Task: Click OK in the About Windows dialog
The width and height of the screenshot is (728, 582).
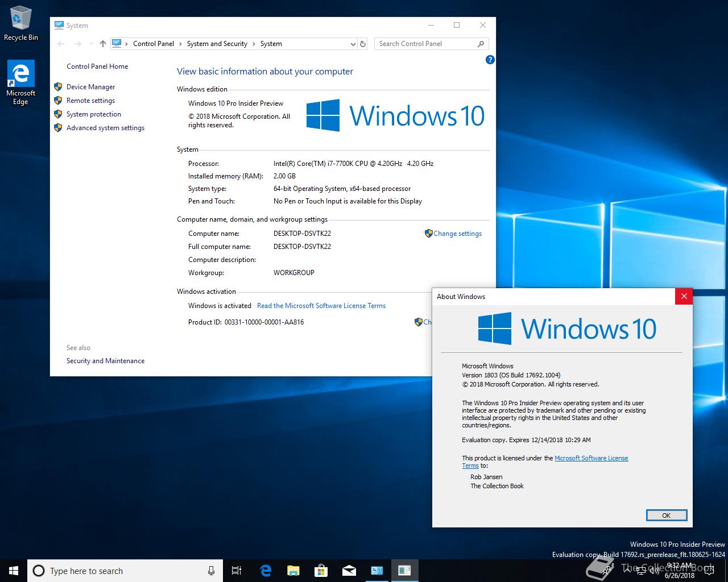Action: 667,516
